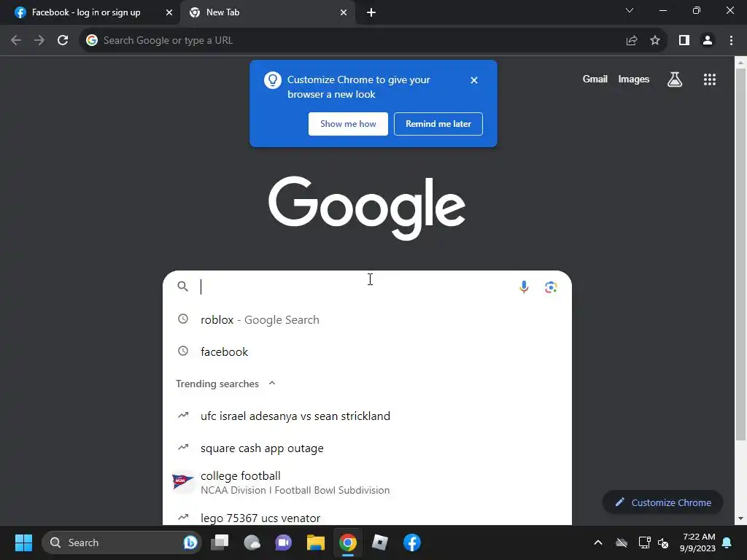Collapse the Trending searches section
Viewport: 747px width, 560px height.
pos(272,384)
